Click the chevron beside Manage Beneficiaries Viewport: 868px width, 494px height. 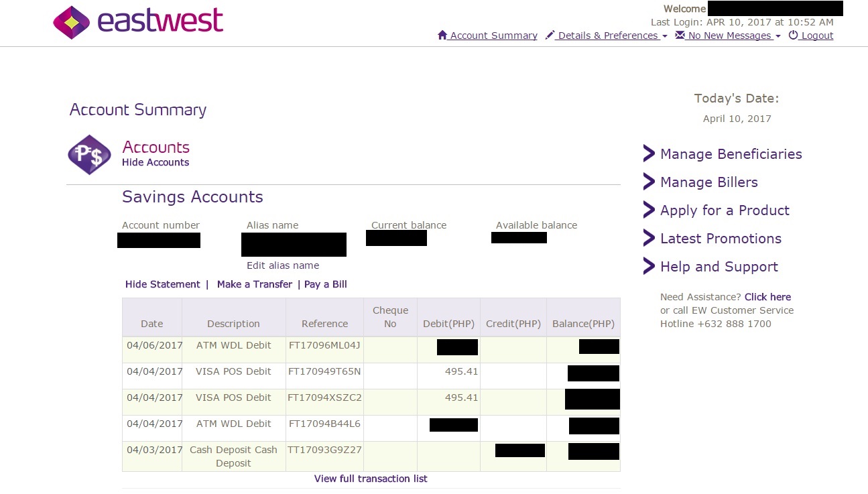[648, 153]
